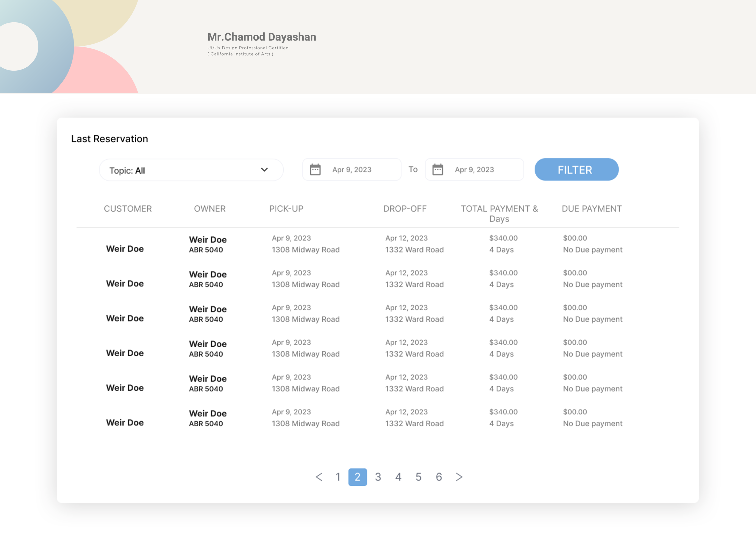Jump to page 5
Viewport: 756px width, 534px height.
tap(419, 477)
